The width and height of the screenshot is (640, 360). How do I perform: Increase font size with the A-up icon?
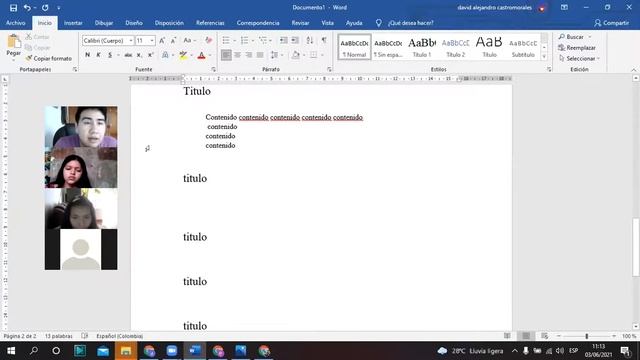[162, 40]
